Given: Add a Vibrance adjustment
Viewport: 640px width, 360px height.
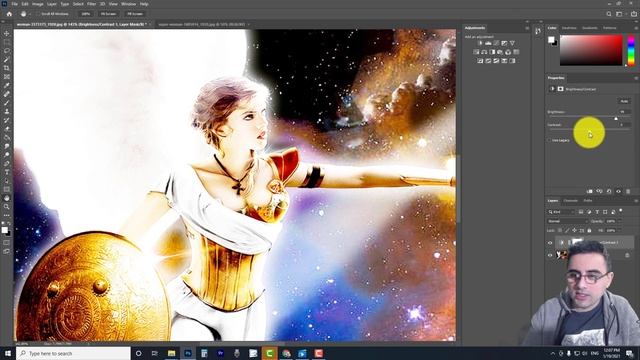Looking at the screenshot, I should [512, 43].
